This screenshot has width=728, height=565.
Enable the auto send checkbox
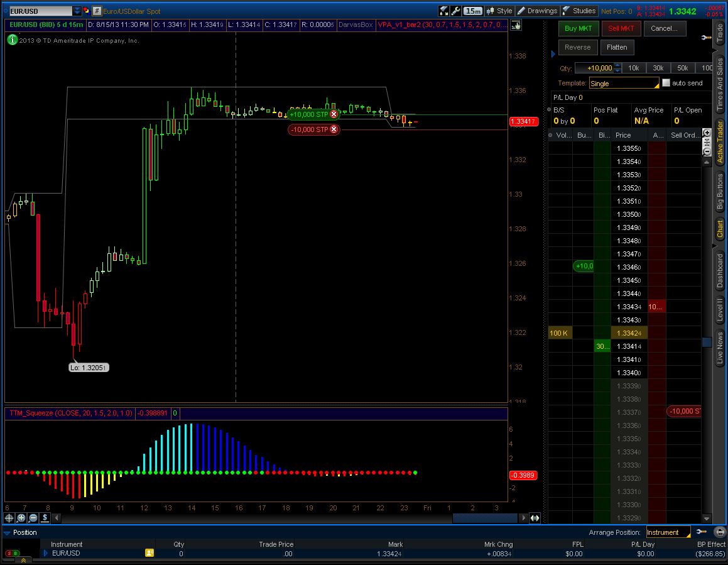[x=666, y=83]
